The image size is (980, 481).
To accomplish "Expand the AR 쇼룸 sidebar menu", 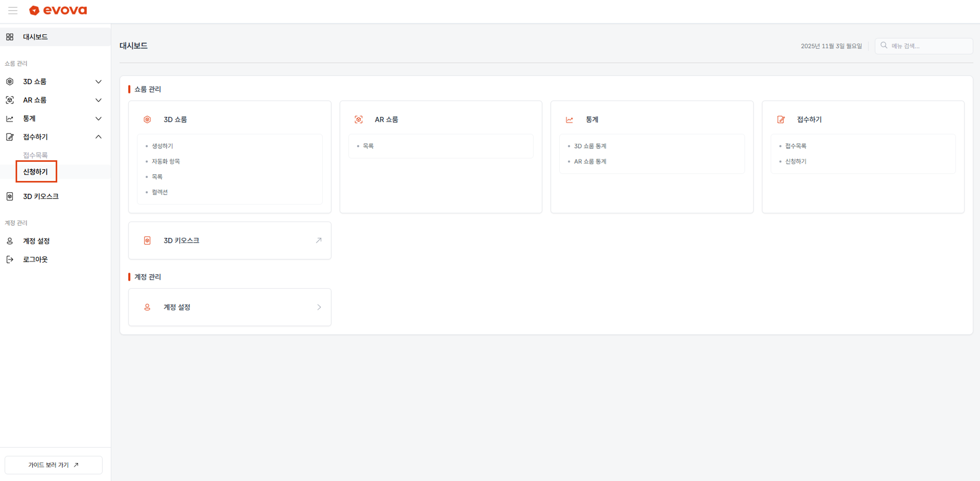I will tap(98, 100).
